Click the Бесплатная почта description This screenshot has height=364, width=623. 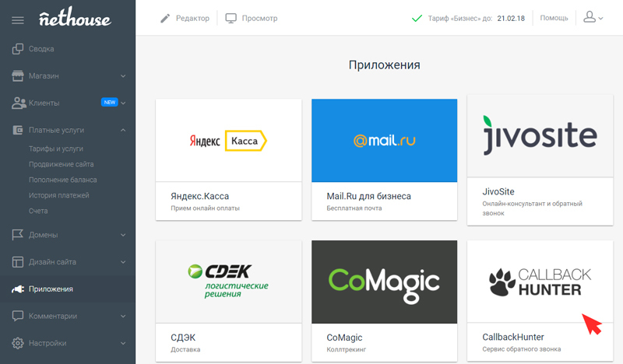point(354,208)
